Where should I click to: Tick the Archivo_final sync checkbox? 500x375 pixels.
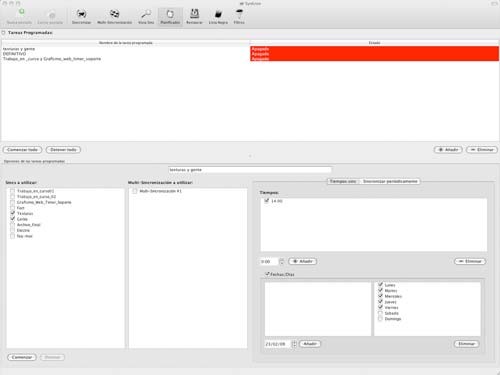click(12, 225)
